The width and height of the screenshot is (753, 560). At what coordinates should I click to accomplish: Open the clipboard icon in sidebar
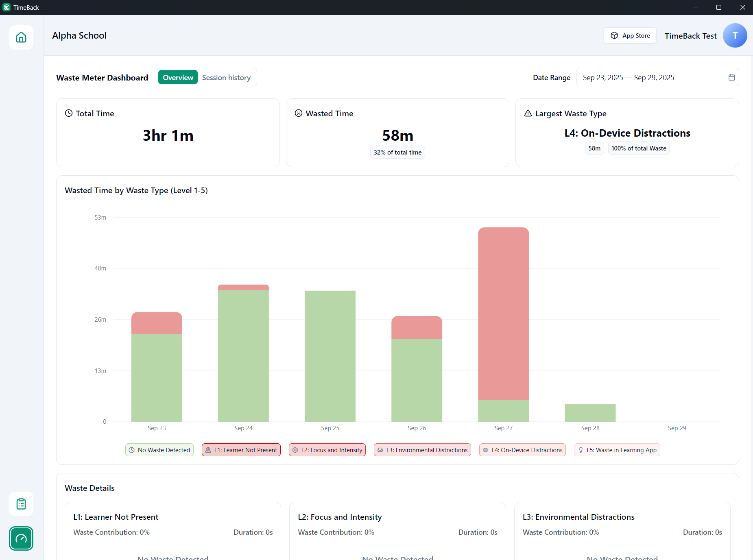(x=21, y=504)
